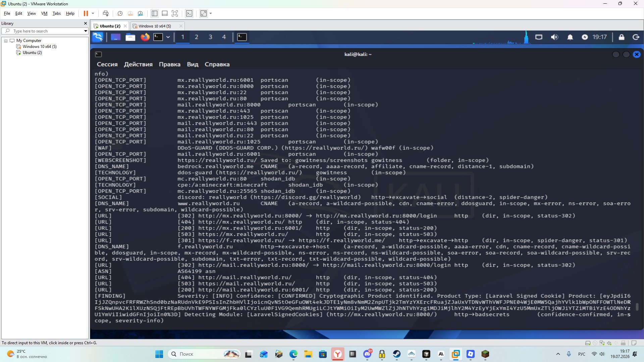Close the Library panel
644x362 pixels.
[x=85, y=23]
